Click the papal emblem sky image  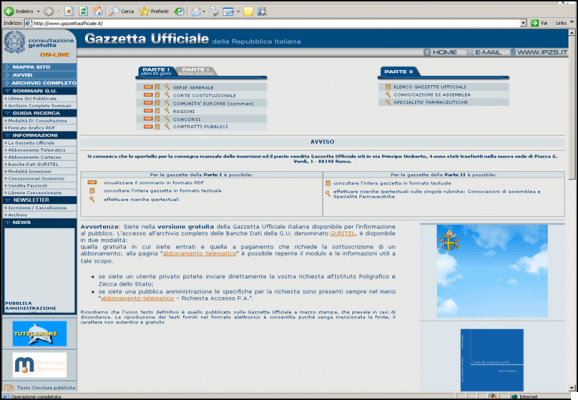click(x=492, y=271)
